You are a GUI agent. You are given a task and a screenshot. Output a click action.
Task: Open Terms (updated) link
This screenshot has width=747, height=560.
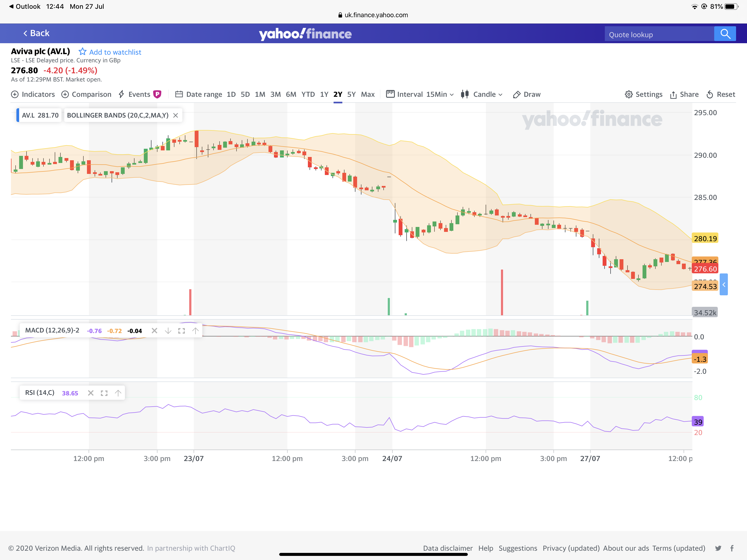679,548
